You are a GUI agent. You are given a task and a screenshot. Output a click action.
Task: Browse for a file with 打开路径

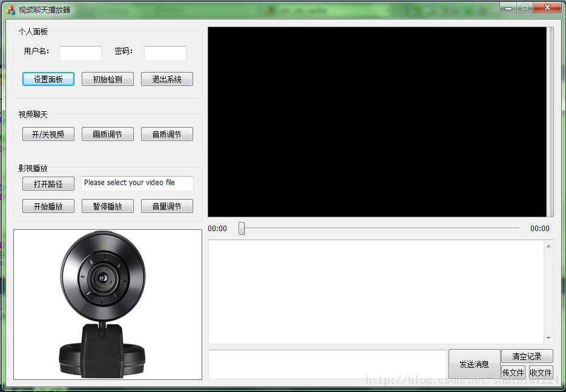[48, 183]
